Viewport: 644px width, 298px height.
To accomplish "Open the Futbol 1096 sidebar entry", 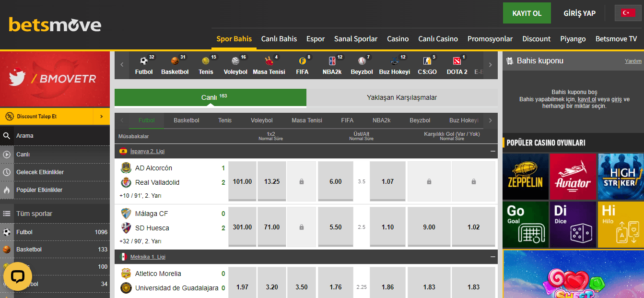I will (55, 232).
